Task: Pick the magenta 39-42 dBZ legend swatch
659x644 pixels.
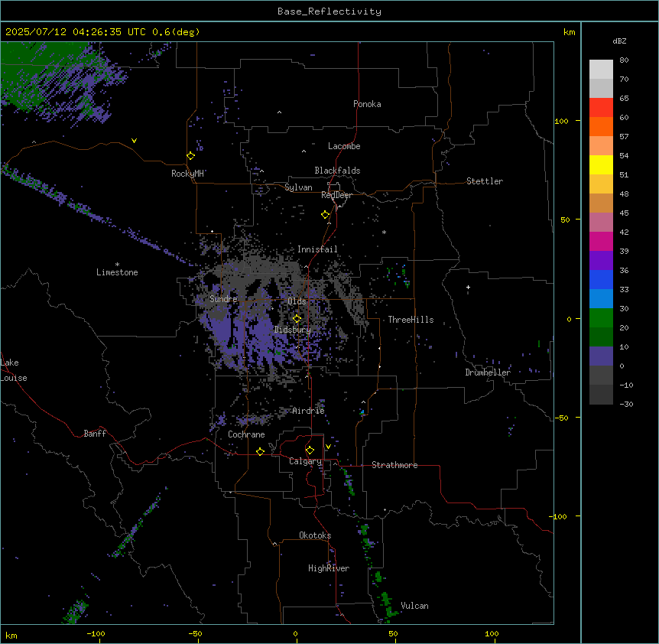Action: pos(601,241)
